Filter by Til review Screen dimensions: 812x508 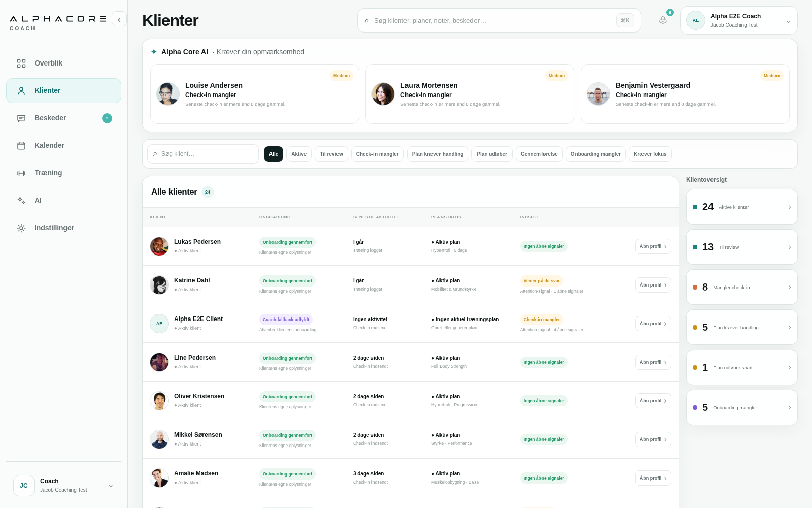click(331, 154)
